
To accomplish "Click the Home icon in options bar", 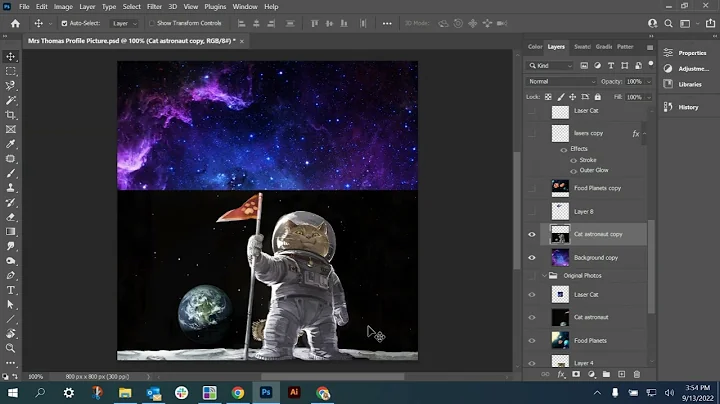I will click(15, 23).
